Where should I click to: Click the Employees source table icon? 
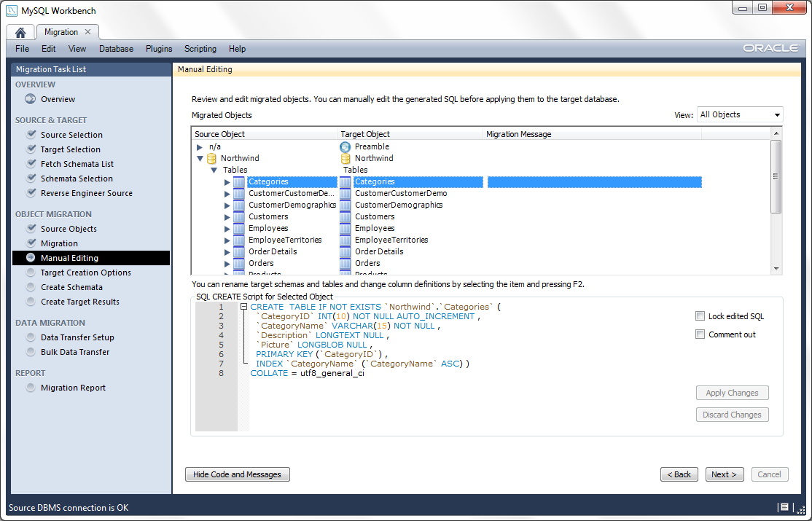(239, 228)
